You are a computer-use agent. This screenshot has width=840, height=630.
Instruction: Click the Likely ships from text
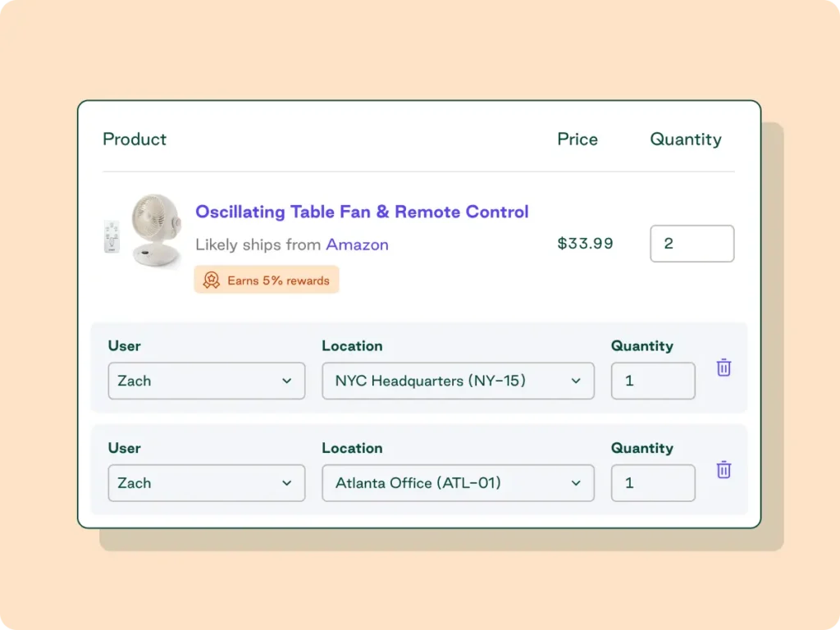[x=258, y=244]
